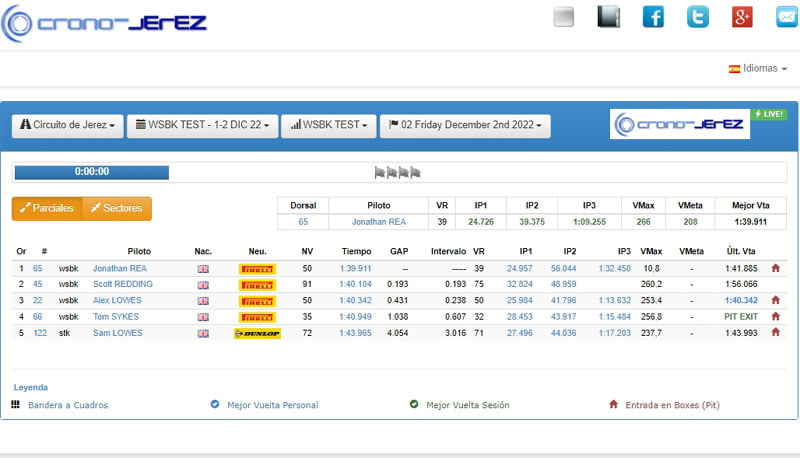
Task: Toggle the Sectores view
Action: pos(116,208)
